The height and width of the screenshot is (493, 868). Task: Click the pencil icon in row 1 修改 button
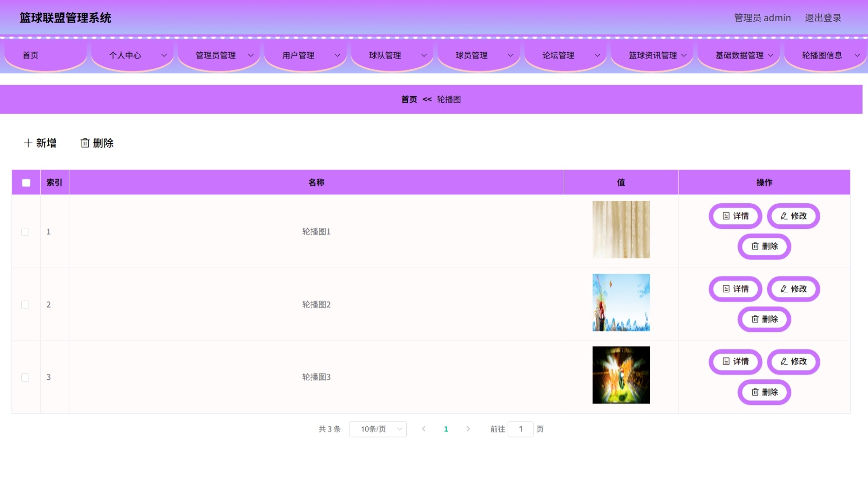pos(784,216)
